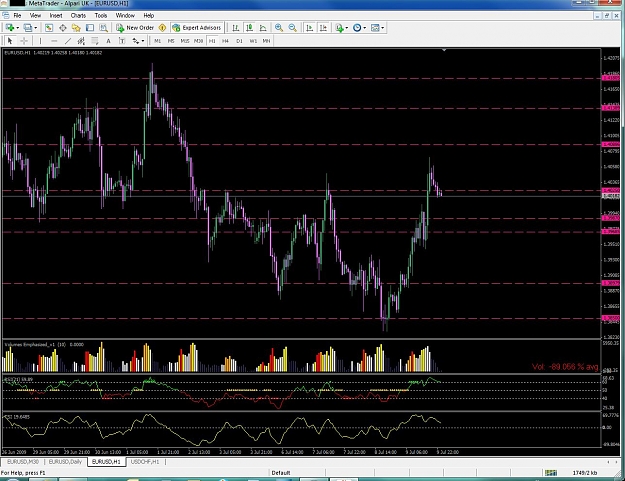The width and height of the screenshot is (625, 481).
Task: Open the Navigator star-folder icon
Action: click(76, 28)
